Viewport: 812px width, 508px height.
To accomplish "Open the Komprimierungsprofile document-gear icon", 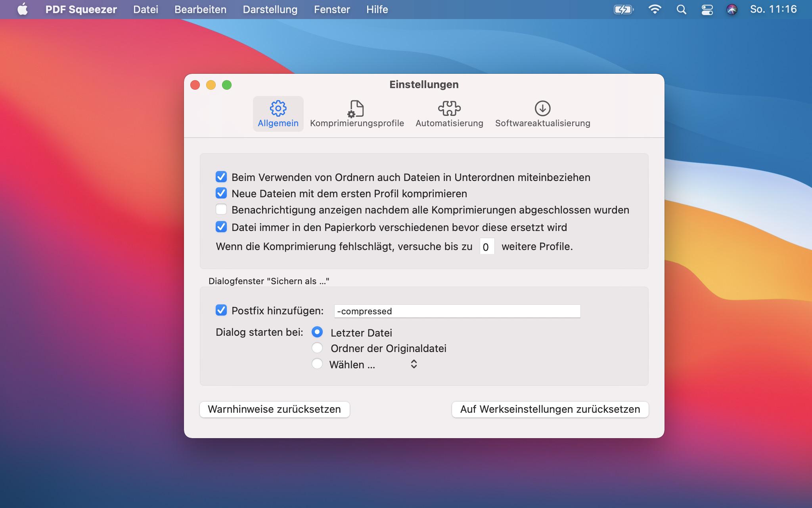I will pyautogui.click(x=356, y=109).
